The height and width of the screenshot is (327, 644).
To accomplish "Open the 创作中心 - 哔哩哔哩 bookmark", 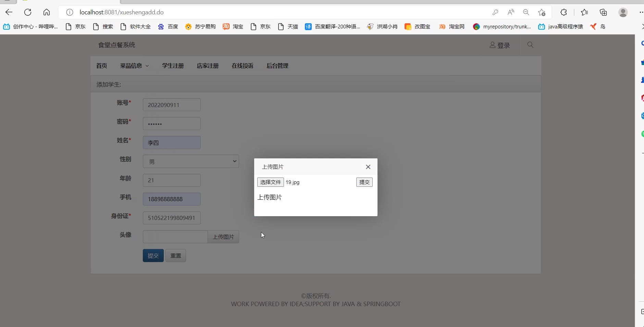I will pos(30,27).
